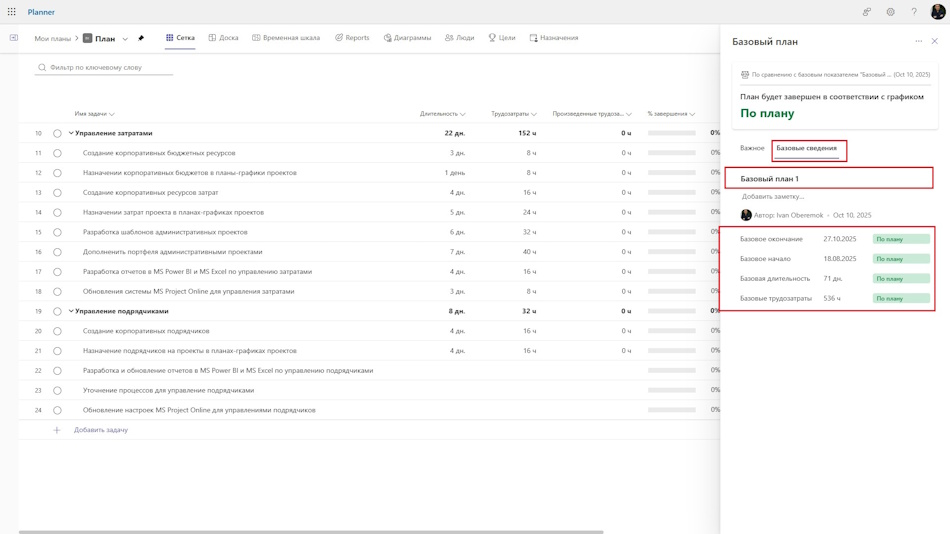Open the % завершения column dropdown

click(692, 114)
